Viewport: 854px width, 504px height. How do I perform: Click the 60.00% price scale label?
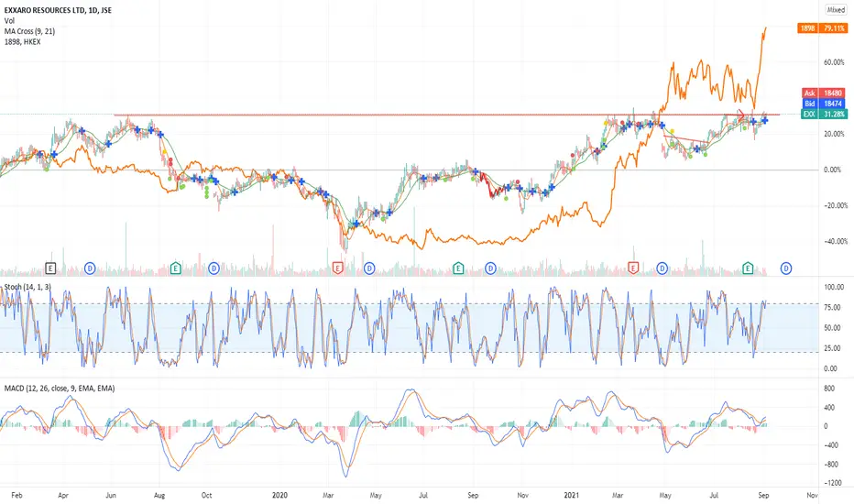click(x=835, y=62)
